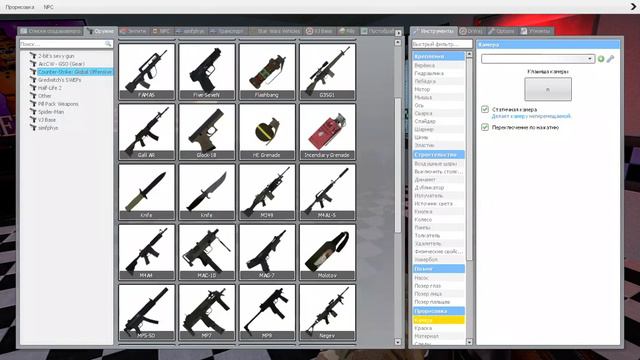Click the weapon list vertical scrollbar thumb
Screen dimensions: 640x360
(x=398, y=165)
